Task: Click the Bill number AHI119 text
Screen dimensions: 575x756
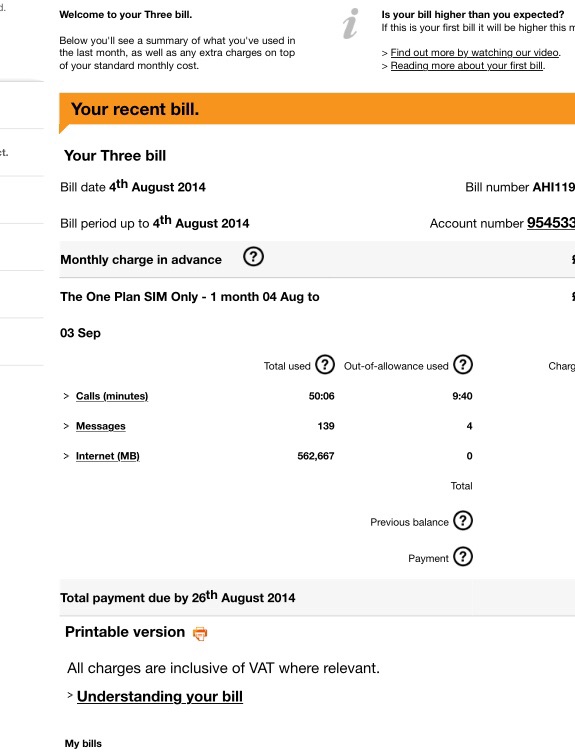Action: point(520,187)
